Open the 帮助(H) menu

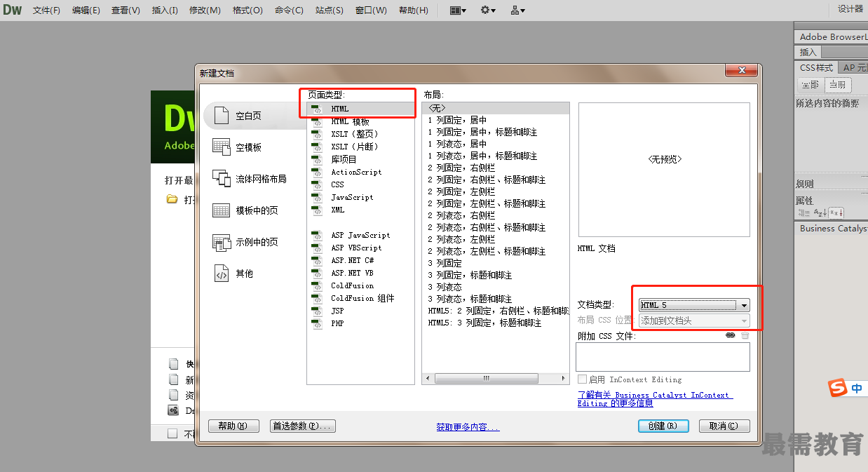413,11
